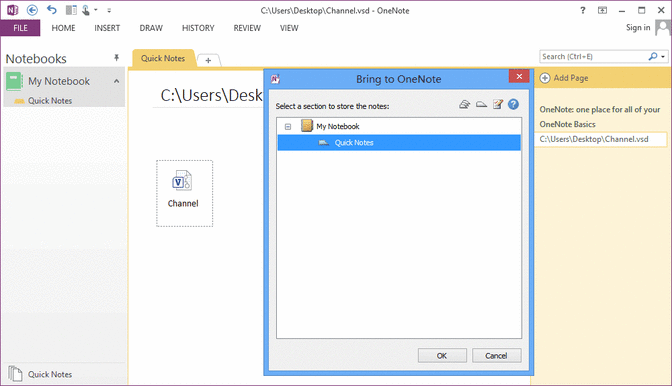Open Touch/Mouse mode dropdown arrow
Image resolution: width=672 pixels, height=386 pixels.
(96, 10)
